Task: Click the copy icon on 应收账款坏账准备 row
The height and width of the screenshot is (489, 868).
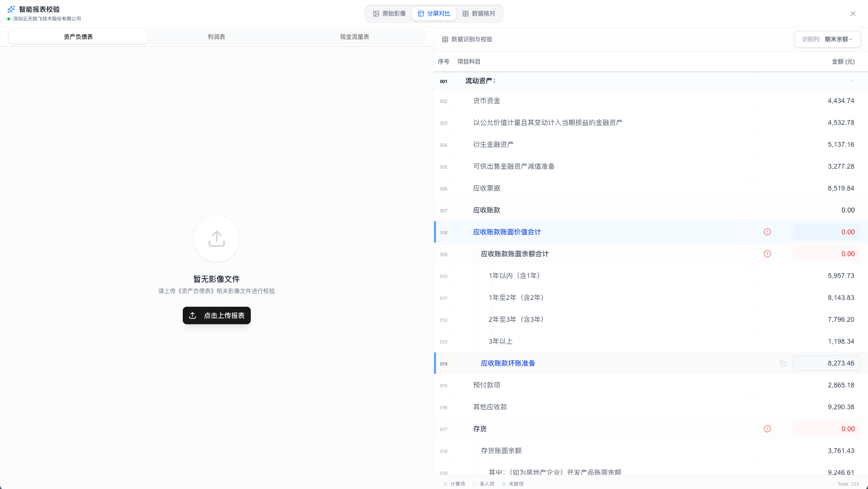Action: click(x=782, y=363)
